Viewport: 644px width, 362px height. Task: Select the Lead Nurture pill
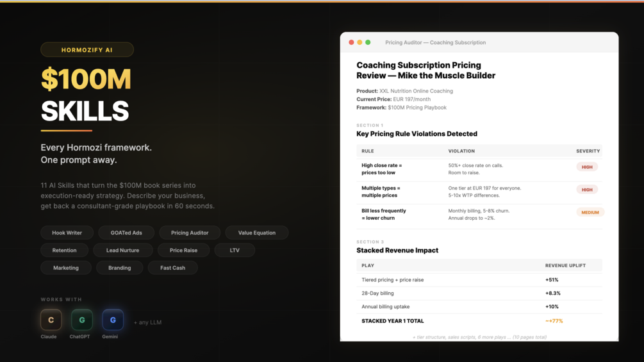[x=122, y=250]
